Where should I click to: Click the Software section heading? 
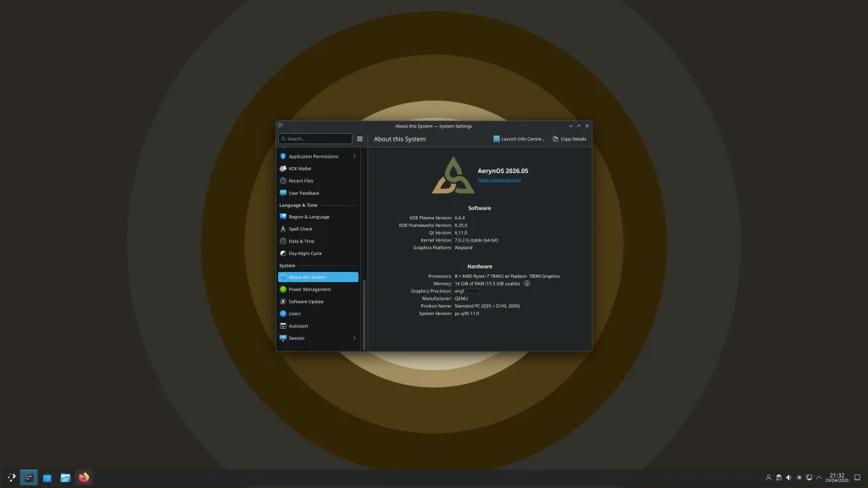pos(480,208)
